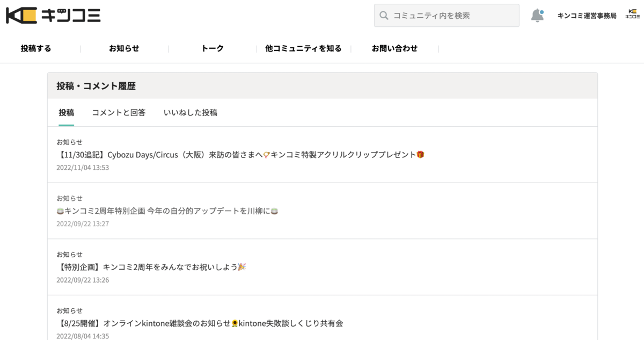Open the 投稿する menu item
The image size is (644, 340).
[35, 48]
